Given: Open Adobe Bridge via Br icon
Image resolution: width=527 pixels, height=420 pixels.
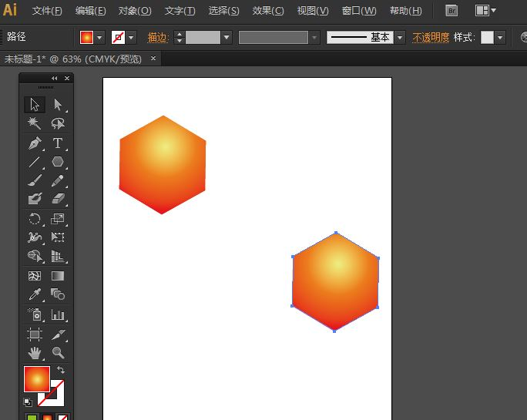Looking at the screenshot, I should coord(451,11).
